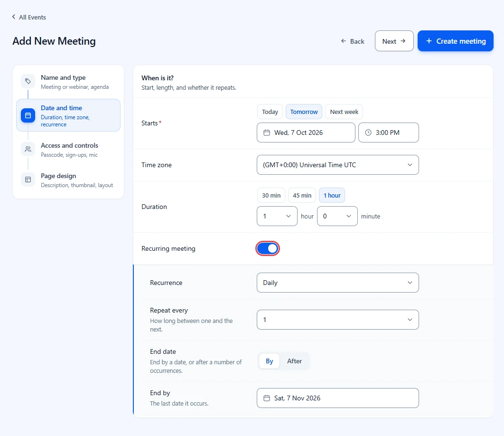Go to the Date and time step
Viewport: 504px width, 436px height.
click(x=68, y=115)
